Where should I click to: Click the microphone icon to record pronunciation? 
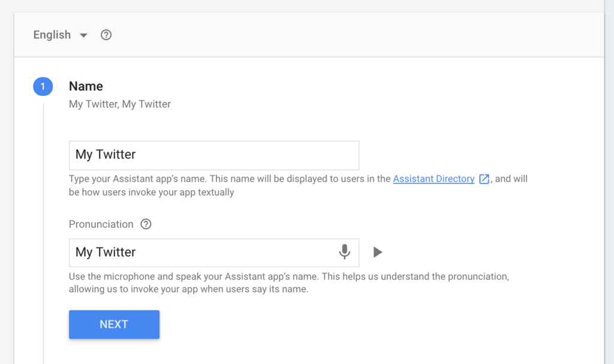(x=345, y=252)
